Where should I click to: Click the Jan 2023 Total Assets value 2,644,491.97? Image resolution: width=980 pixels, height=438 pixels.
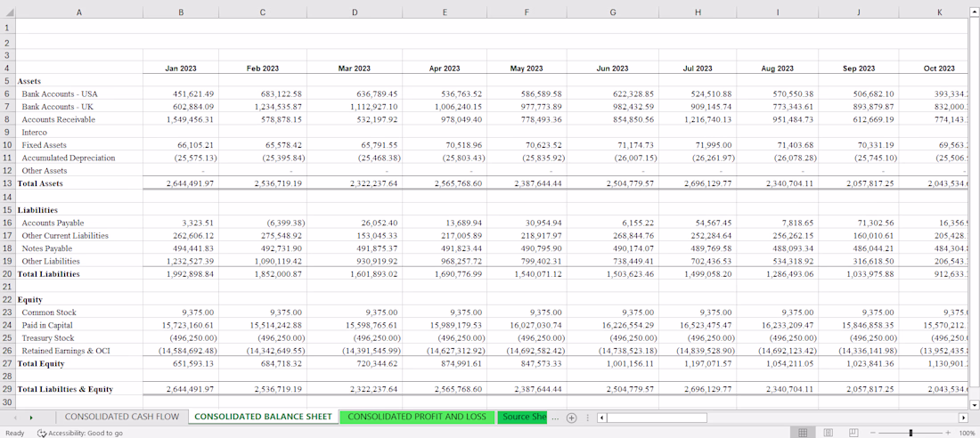(190, 183)
